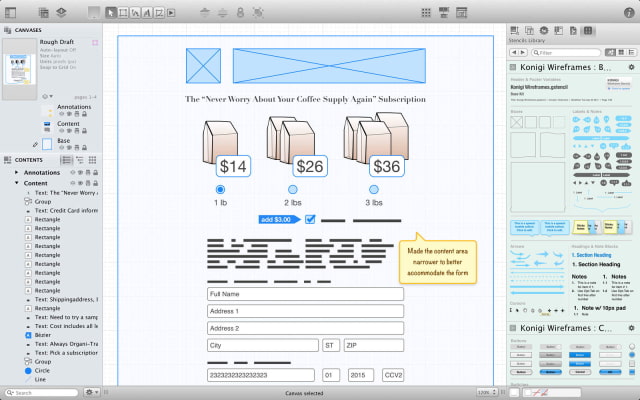Add a new layer from toolbar
Screen dimensions: 640x400
(61, 13)
